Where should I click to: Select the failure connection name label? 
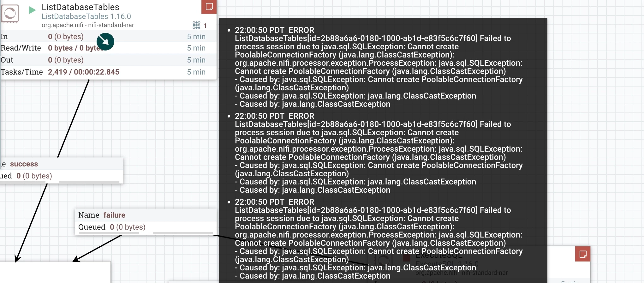point(114,215)
